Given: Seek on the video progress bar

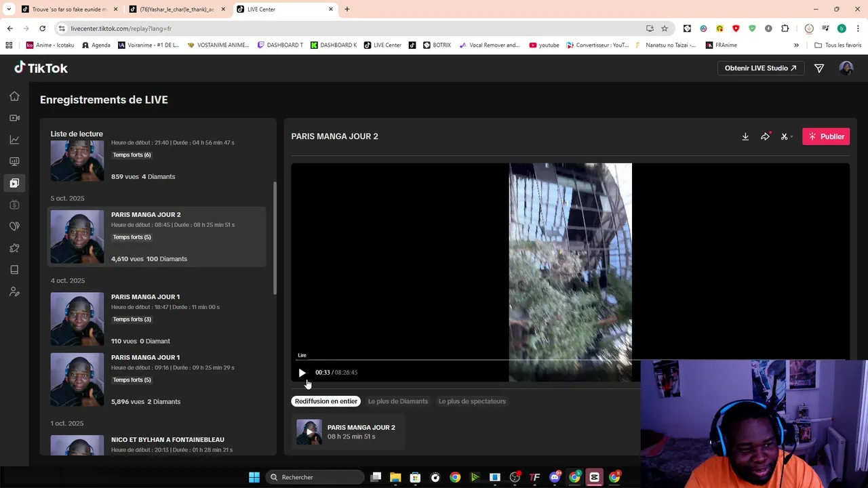Looking at the screenshot, I should click(570, 361).
